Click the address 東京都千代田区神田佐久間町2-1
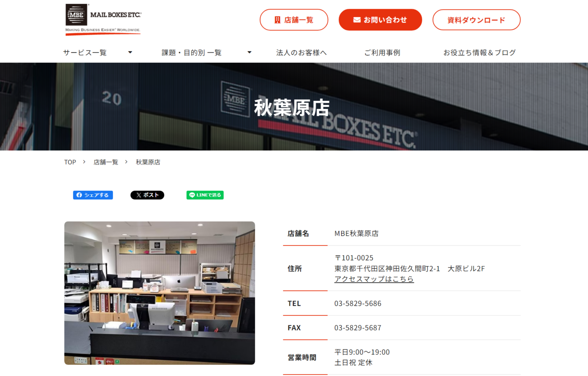 click(x=387, y=269)
